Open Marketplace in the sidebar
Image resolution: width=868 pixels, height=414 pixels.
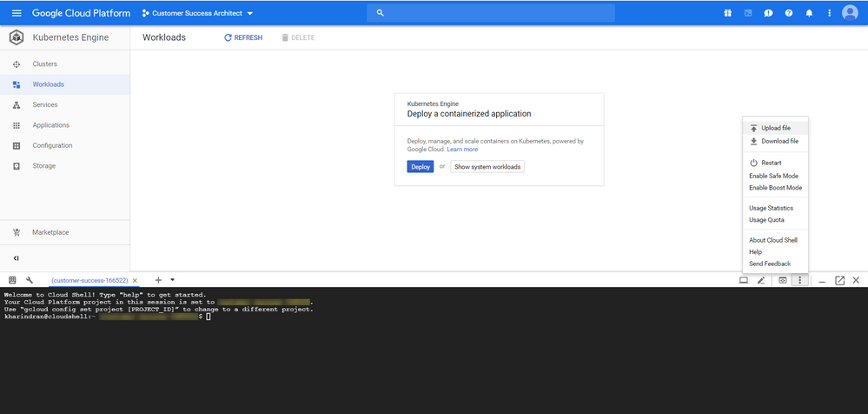tap(65, 232)
